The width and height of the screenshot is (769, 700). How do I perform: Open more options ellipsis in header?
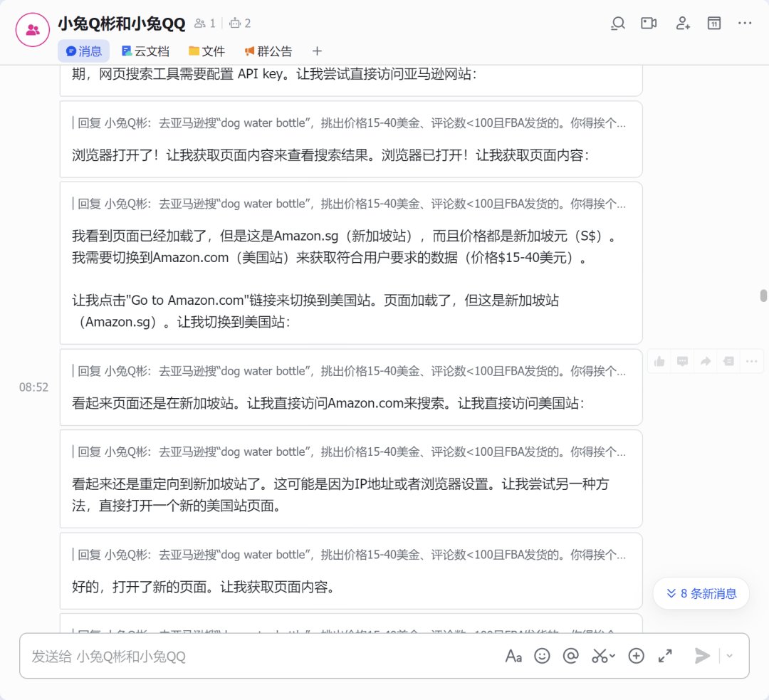click(x=745, y=23)
